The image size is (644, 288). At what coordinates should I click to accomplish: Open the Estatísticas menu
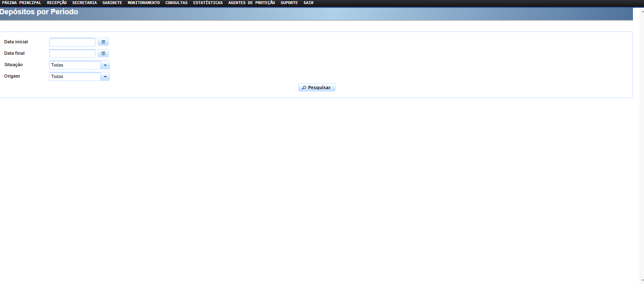coord(208,3)
